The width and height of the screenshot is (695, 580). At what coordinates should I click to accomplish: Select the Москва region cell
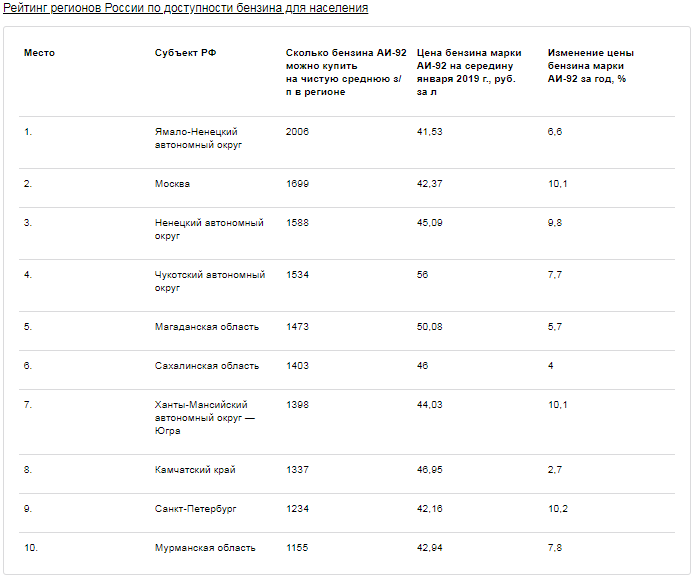pos(172,184)
